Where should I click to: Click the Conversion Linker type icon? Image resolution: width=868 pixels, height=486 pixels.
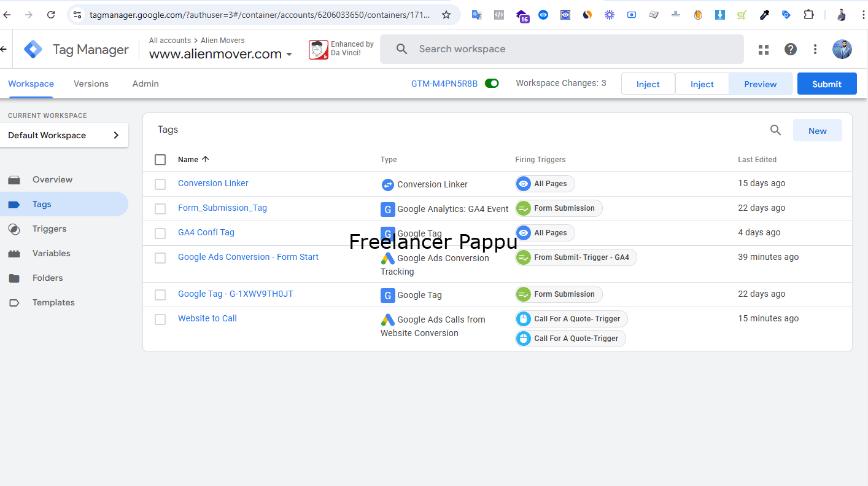click(387, 184)
